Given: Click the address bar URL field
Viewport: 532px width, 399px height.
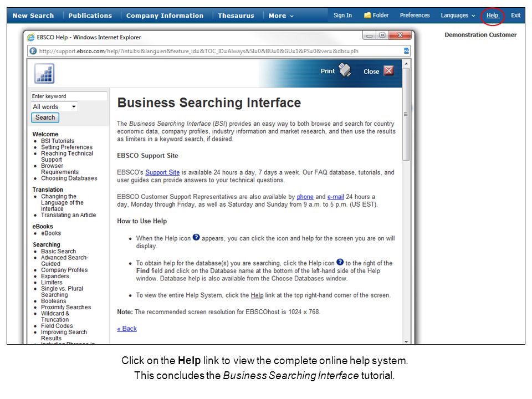Looking at the screenshot, I should click(x=219, y=51).
